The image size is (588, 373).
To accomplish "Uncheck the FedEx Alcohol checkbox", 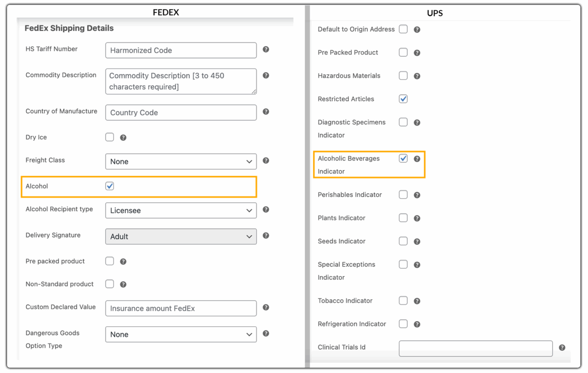I will 110,186.
